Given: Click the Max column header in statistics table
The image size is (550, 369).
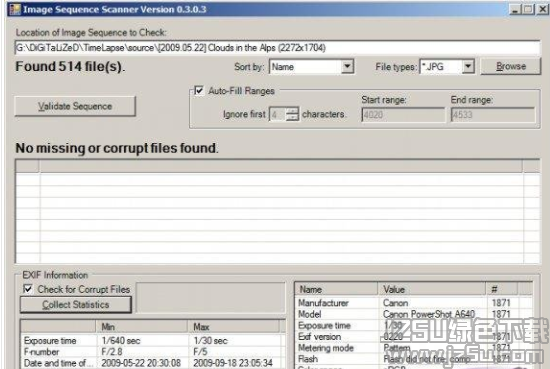Looking at the screenshot, I should point(233,327).
